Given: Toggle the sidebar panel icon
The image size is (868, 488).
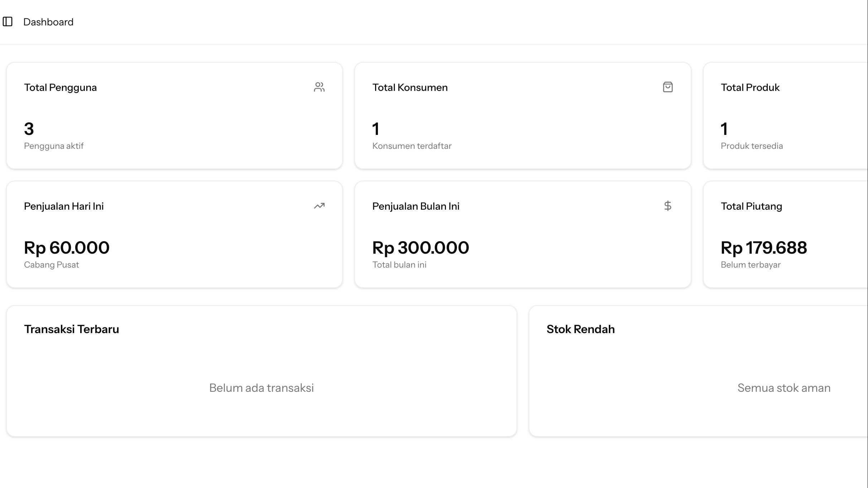Looking at the screenshot, I should tap(8, 22).
